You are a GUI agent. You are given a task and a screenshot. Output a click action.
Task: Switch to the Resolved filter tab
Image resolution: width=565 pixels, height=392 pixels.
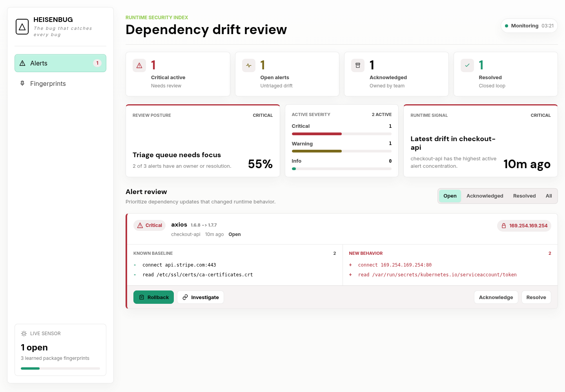(524, 196)
